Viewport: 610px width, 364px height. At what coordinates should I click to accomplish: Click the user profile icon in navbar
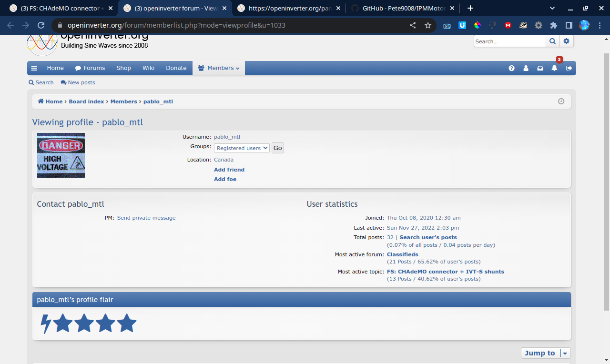pos(526,68)
